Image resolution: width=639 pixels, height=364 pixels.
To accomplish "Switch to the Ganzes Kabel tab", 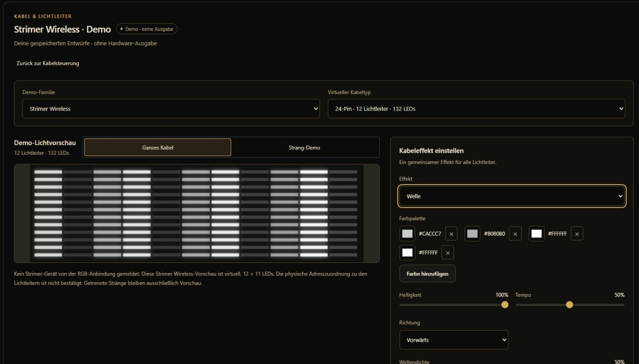I will [x=158, y=147].
